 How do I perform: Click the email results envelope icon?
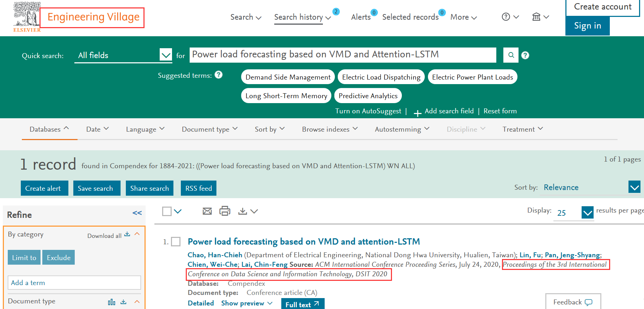pos(207,211)
